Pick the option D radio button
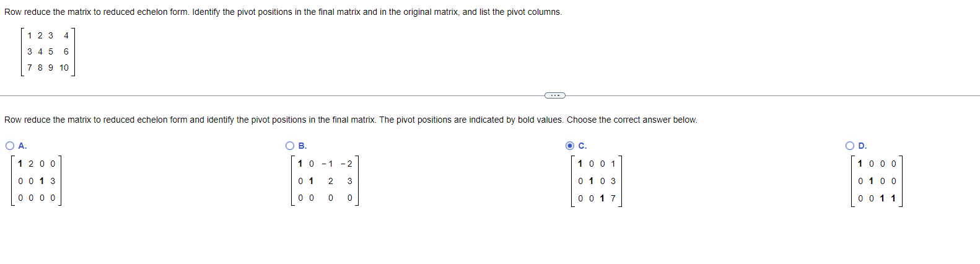980x264 pixels. tap(850, 146)
